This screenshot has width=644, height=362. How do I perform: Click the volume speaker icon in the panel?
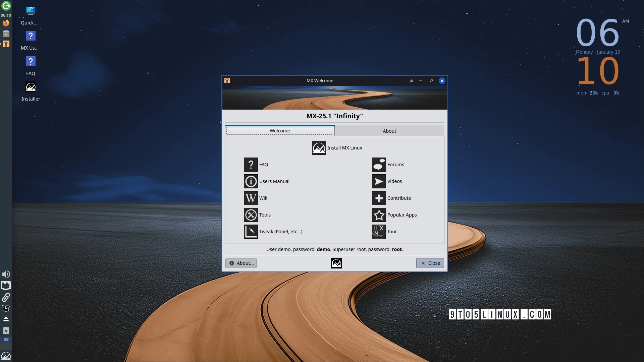pyautogui.click(x=6, y=274)
